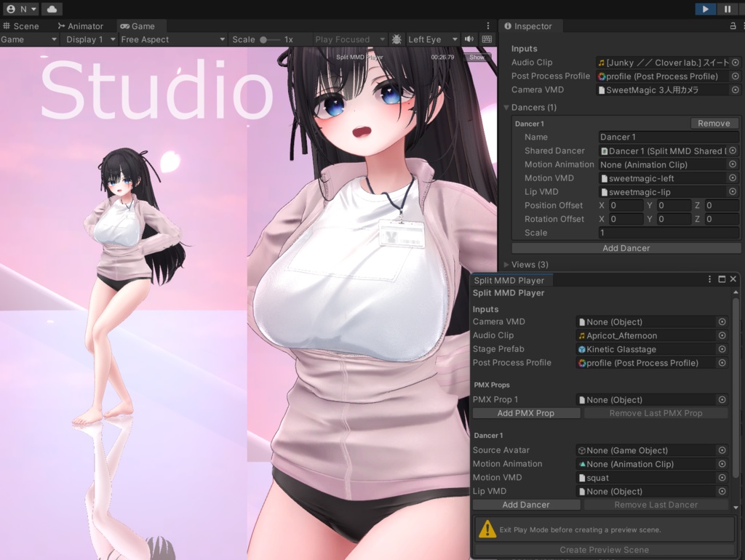This screenshot has width=745, height=560.
Task: Click the Show button in the Game view
Action: click(477, 57)
